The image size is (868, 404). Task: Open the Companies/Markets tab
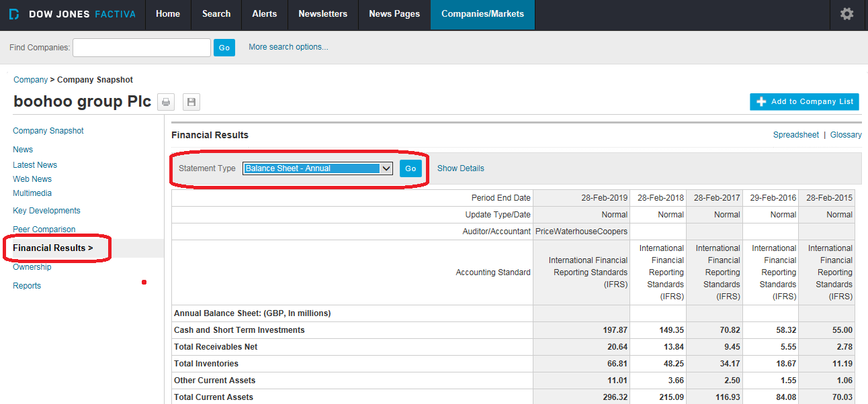point(482,14)
